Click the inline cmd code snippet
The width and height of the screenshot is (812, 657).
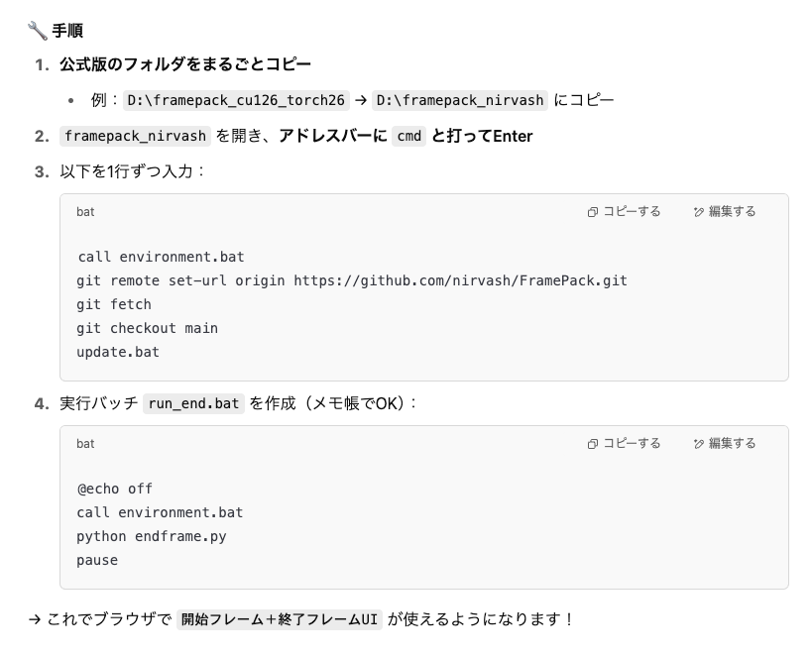pyautogui.click(x=408, y=136)
